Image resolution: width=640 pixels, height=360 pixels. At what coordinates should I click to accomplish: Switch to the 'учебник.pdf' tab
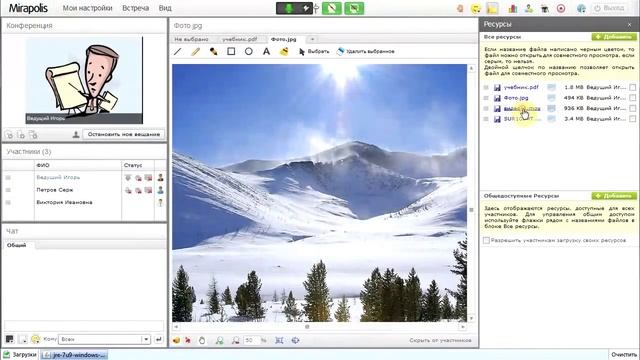click(x=240, y=39)
